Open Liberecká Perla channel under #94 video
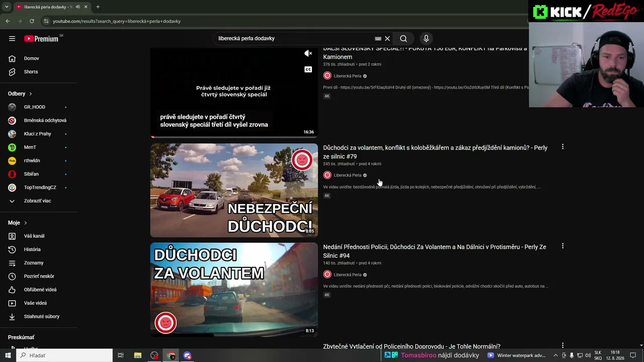644x362 pixels. point(347,275)
